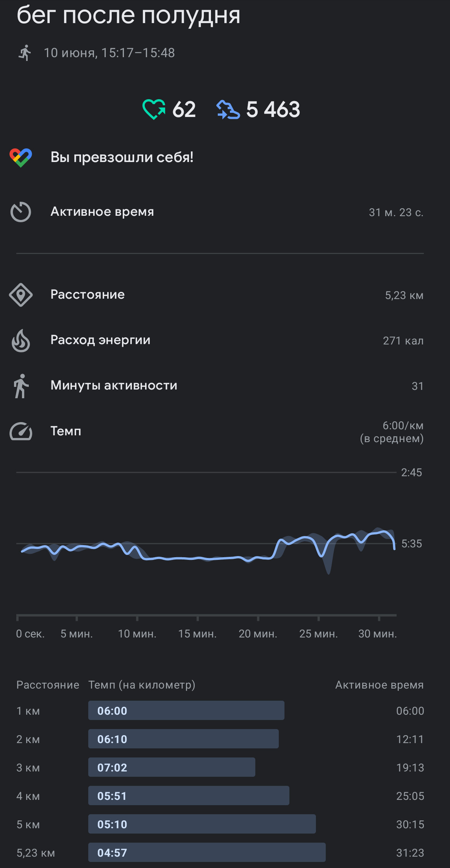Tap the Google Fit heart logo
The image size is (450, 868).
[21, 157]
